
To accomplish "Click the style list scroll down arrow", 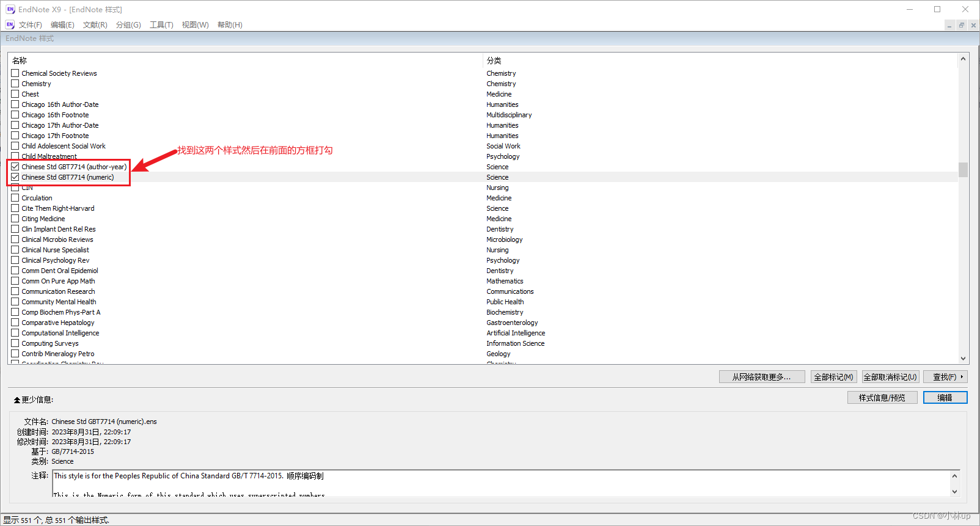I will (963, 359).
